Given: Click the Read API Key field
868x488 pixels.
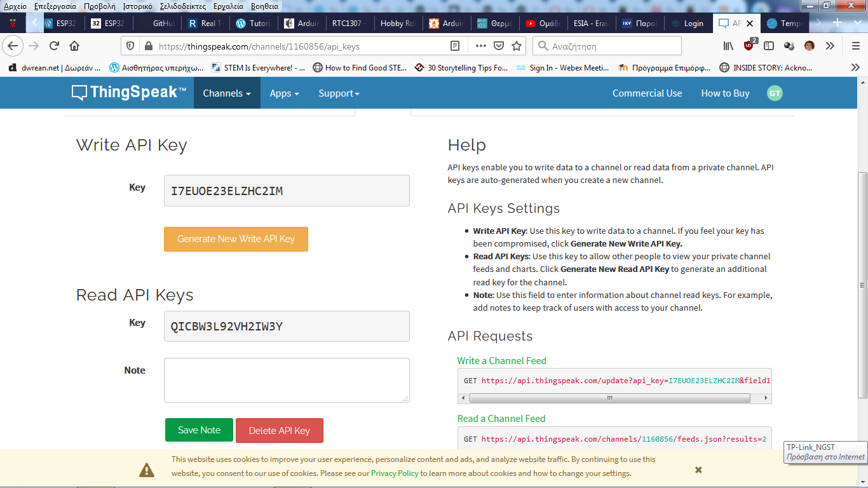Looking at the screenshot, I should [x=287, y=327].
